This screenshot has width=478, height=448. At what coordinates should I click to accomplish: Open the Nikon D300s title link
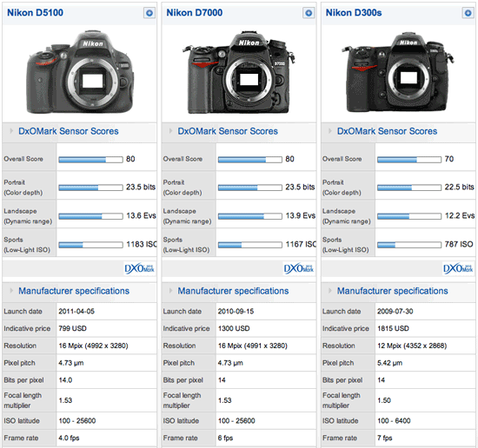point(354,13)
